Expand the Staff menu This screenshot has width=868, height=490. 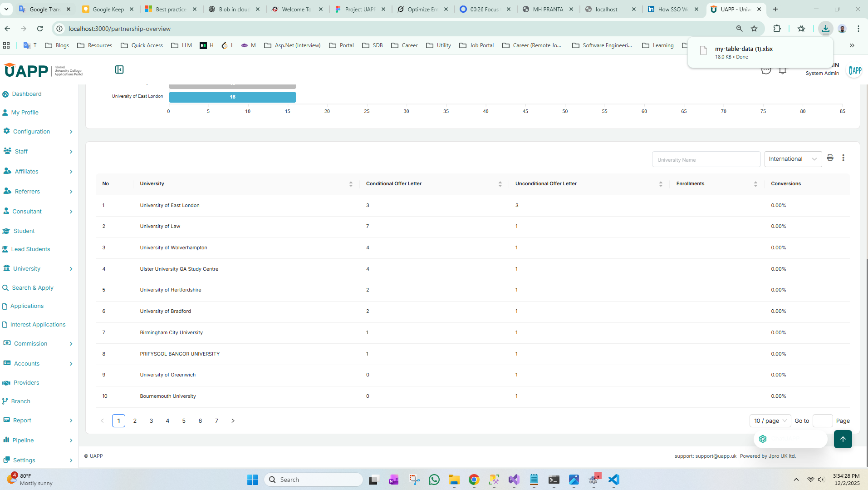tap(39, 152)
